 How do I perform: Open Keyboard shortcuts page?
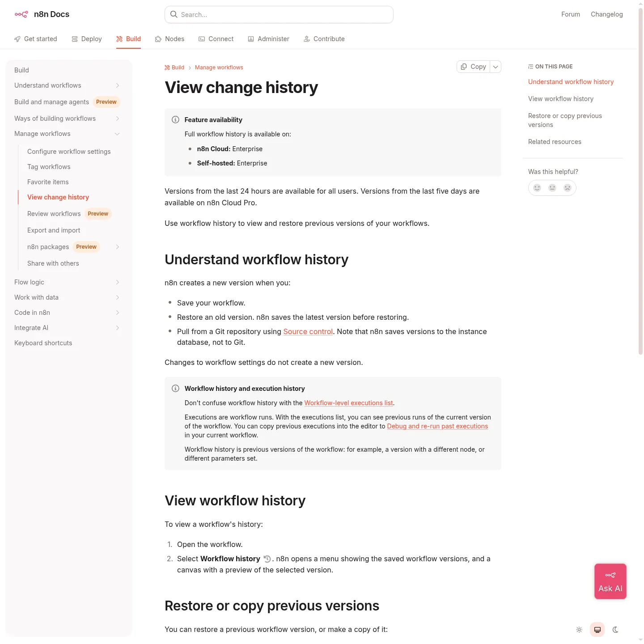(43, 343)
